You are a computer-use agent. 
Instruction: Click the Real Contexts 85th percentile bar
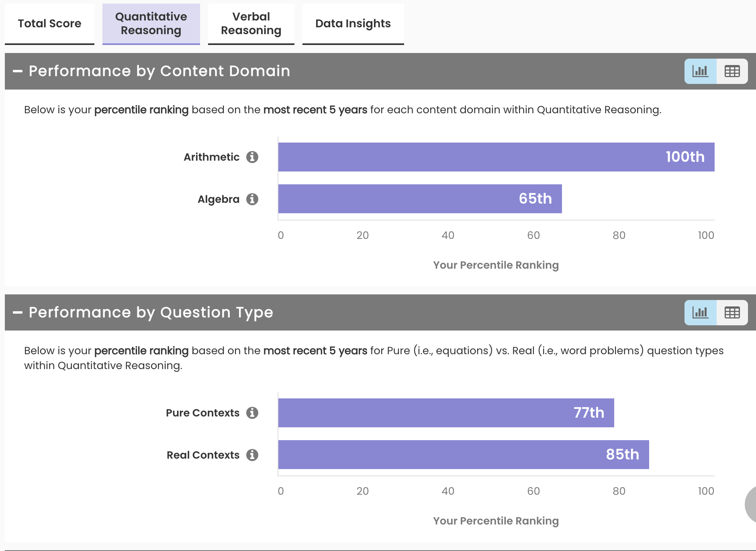click(464, 455)
